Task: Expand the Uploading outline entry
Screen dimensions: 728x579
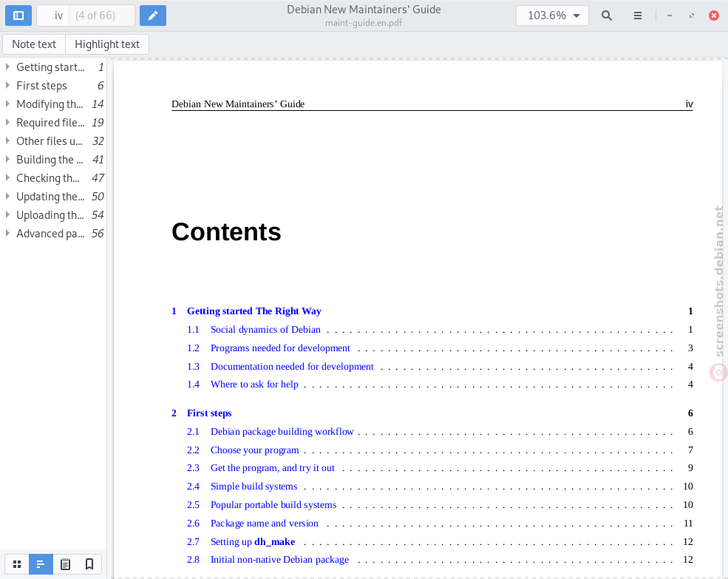Action: (7, 214)
